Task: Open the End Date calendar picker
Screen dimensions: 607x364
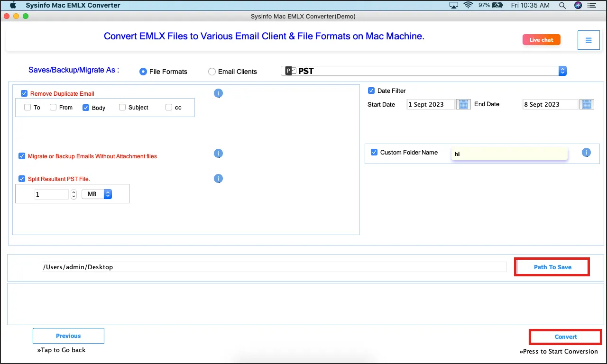Action: click(x=588, y=104)
